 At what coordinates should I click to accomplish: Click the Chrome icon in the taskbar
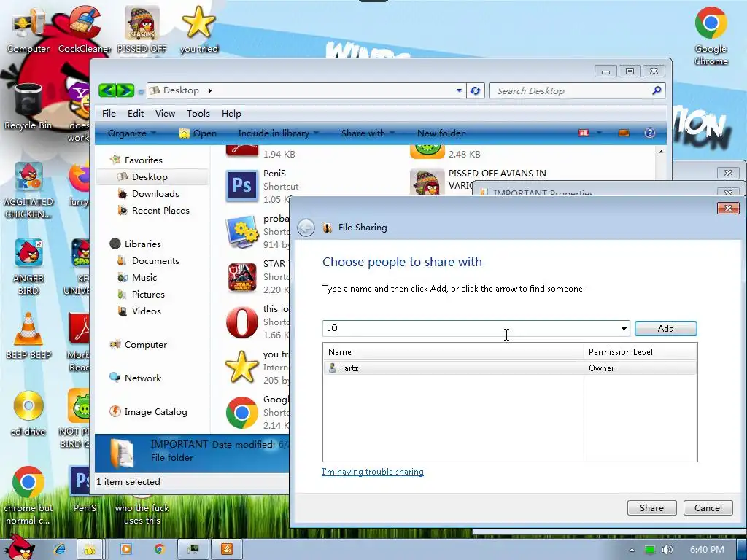point(159,549)
